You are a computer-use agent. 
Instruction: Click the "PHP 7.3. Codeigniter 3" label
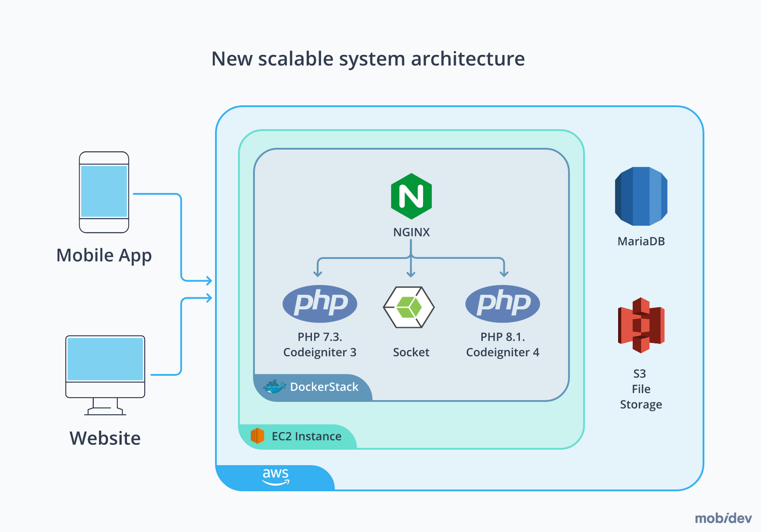pyautogui.click(x=319, y=345)
